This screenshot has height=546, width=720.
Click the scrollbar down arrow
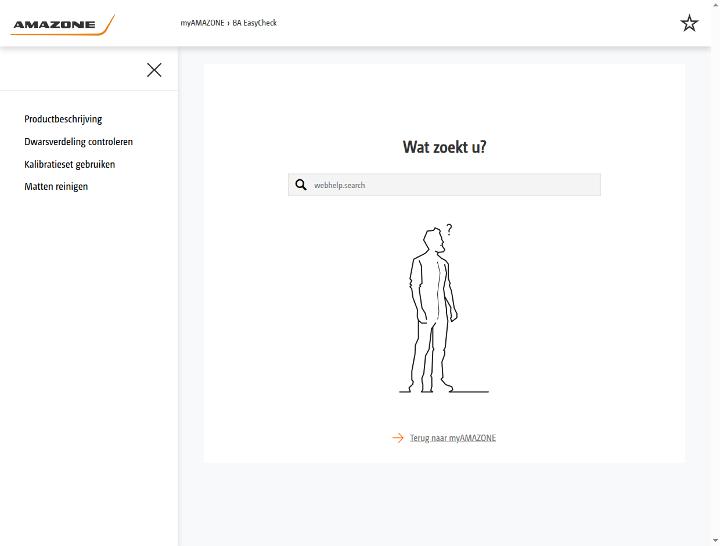click(716, 541)
